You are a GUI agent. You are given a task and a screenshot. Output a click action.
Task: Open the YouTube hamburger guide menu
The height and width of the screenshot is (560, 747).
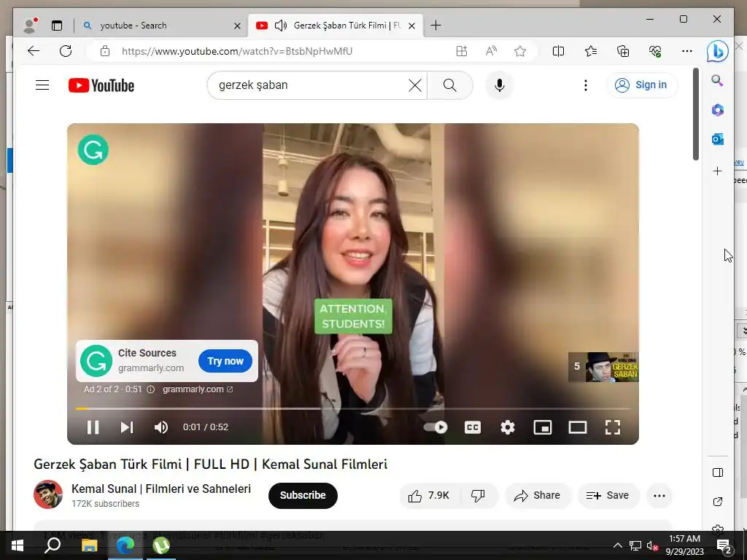coord(42,85)
